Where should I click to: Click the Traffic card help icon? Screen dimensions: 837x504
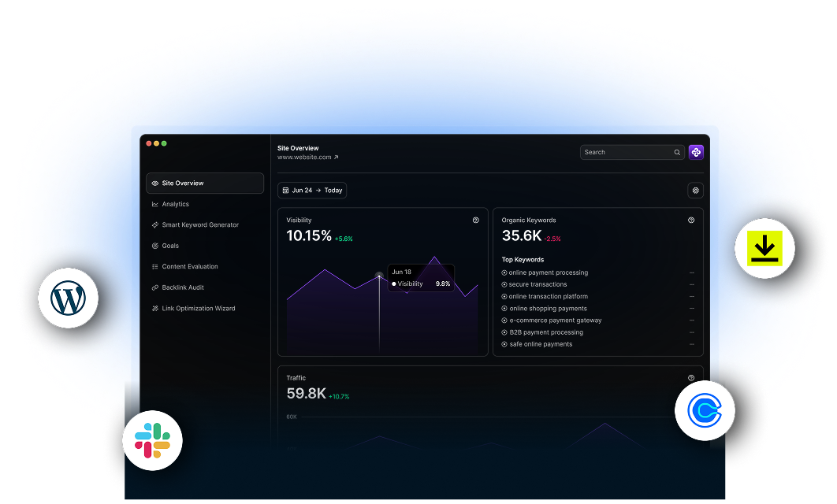pyautogui.click(x=690, y=377)
